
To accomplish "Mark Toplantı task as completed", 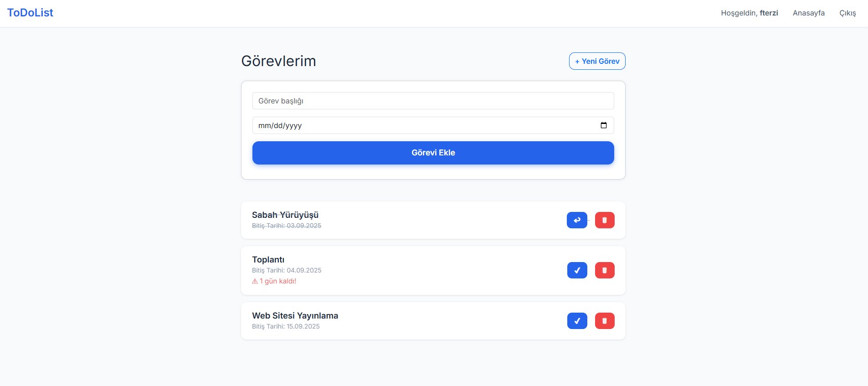I will point(577,270).
